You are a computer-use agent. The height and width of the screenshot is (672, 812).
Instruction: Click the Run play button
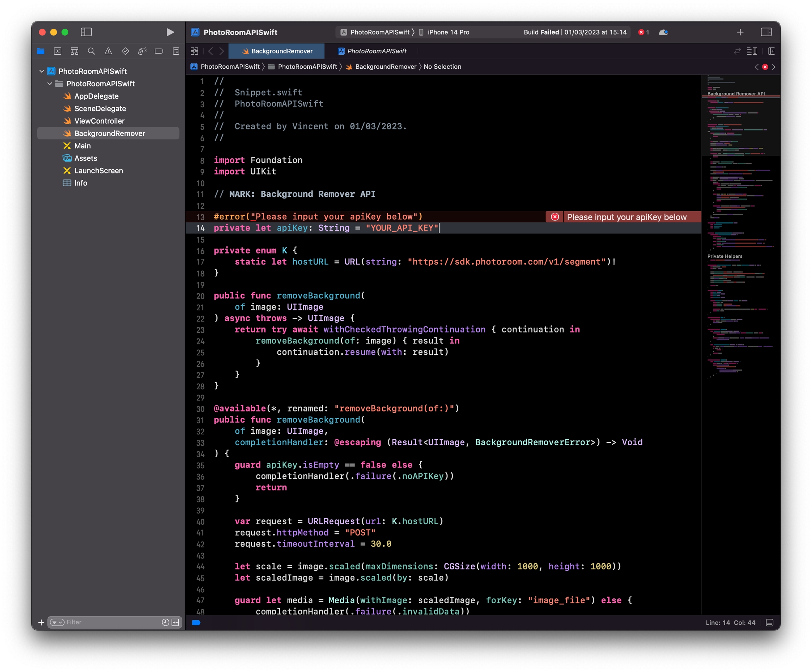(170, 32)
